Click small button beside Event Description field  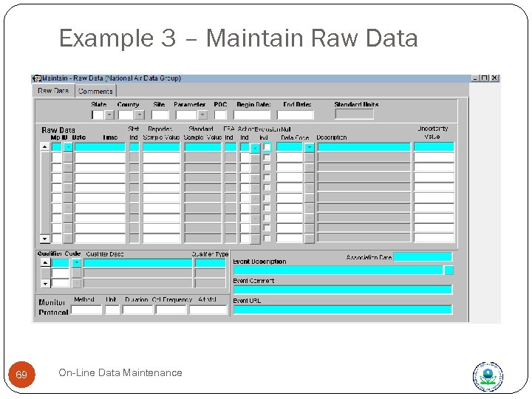click(x=449, y=270)
